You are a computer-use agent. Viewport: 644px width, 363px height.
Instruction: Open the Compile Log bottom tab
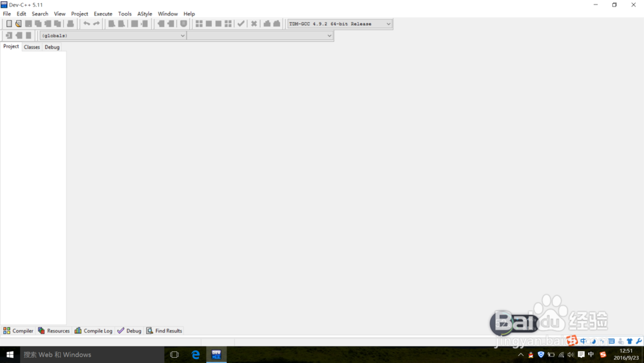pyautogui.click(x=93, y=331)
